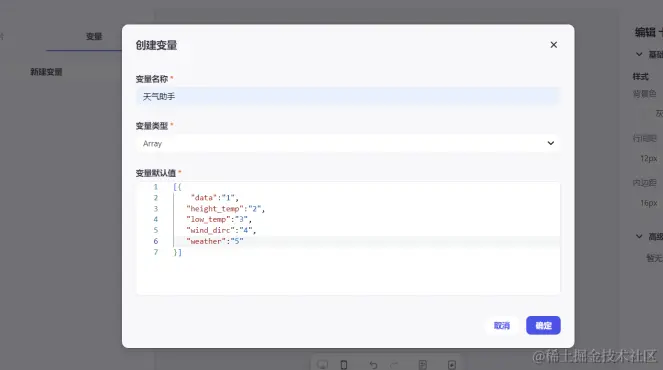The height and width of the screenshot is (370, 663).
Task: Click line number 1 in editor gutter
Action: (x=156, y=186)
